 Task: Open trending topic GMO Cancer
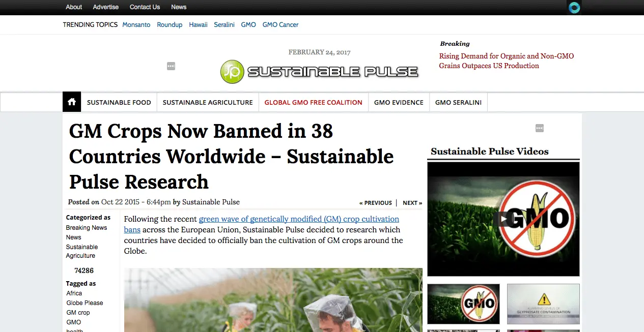click(281, 24)
